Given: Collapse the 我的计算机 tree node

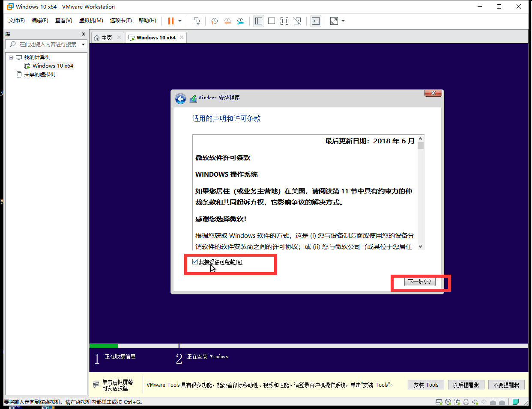Looking at the screenshot, I should (x=11, y=57).
